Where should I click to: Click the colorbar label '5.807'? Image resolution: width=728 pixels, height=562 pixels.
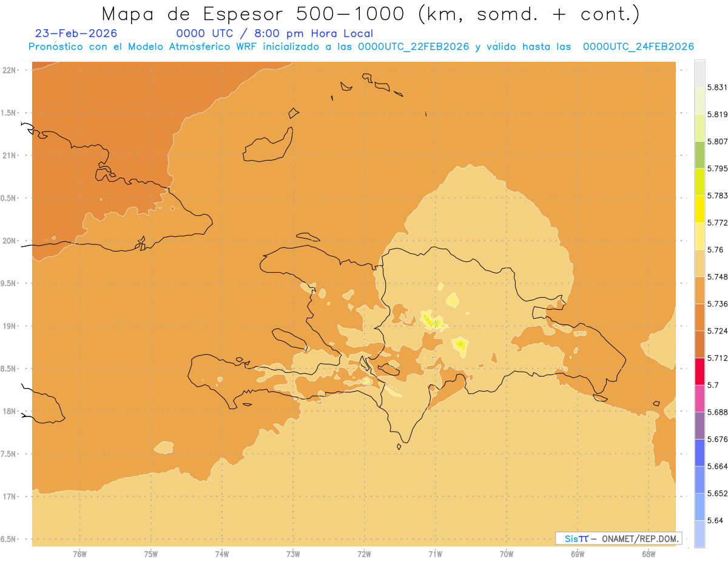point(717,141)
